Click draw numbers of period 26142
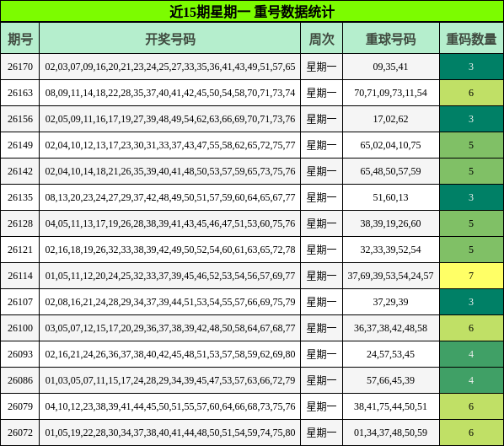The image size is (504, 446). [x=170, y=171]
